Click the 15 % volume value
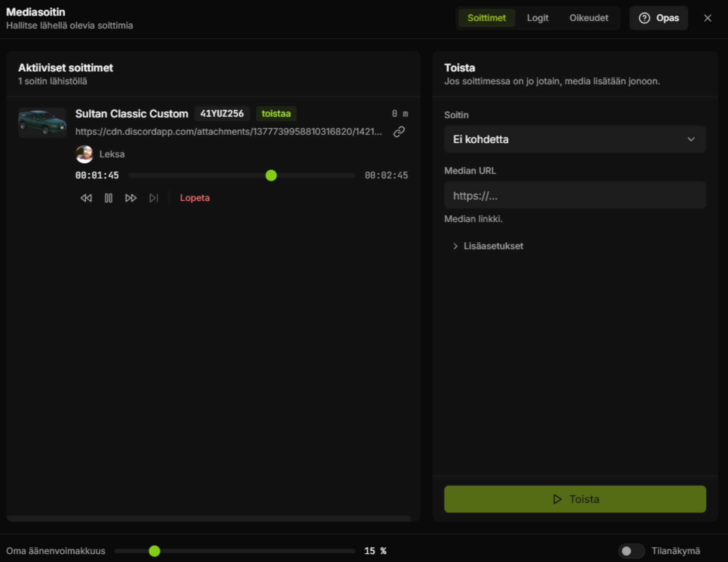The image size is (728, 562). point(375,551)
